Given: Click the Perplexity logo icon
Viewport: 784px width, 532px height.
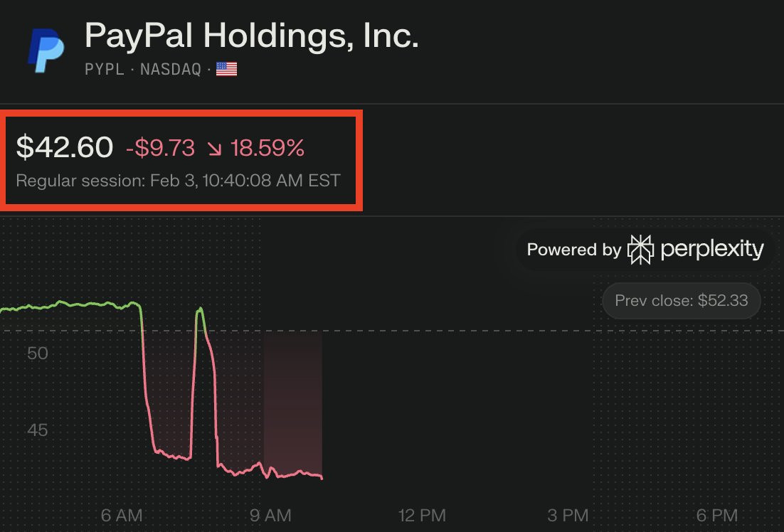Looking at the screenshot, I should (640, 250).
